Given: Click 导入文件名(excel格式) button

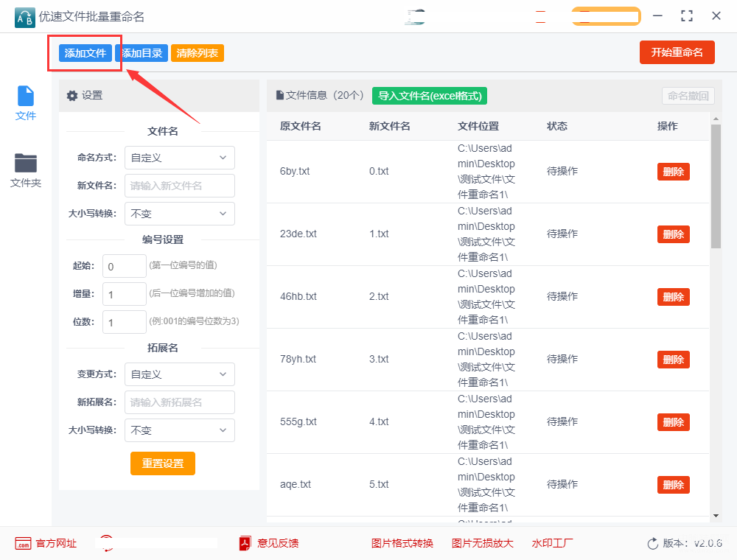Looking at the screenshot, I should point(430,96).
